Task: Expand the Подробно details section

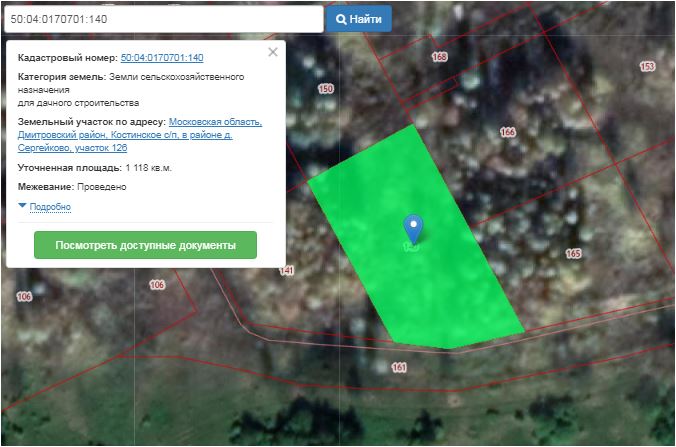Action: tap(50, 207)
